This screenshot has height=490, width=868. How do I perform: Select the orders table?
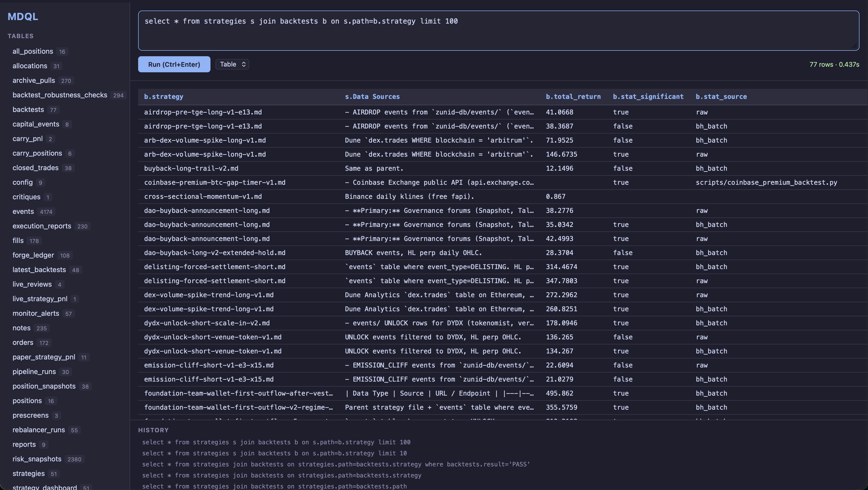(23, 342)
